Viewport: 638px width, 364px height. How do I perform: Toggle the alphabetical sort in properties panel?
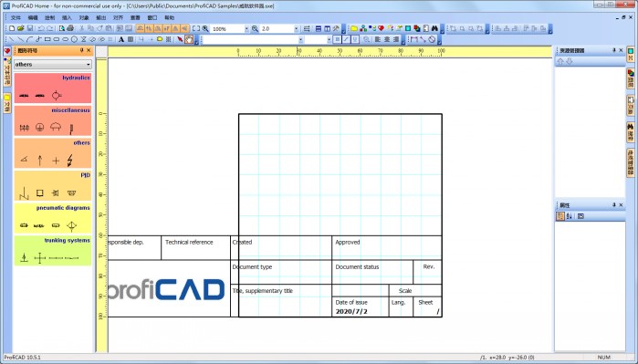[x=570, y=216]
